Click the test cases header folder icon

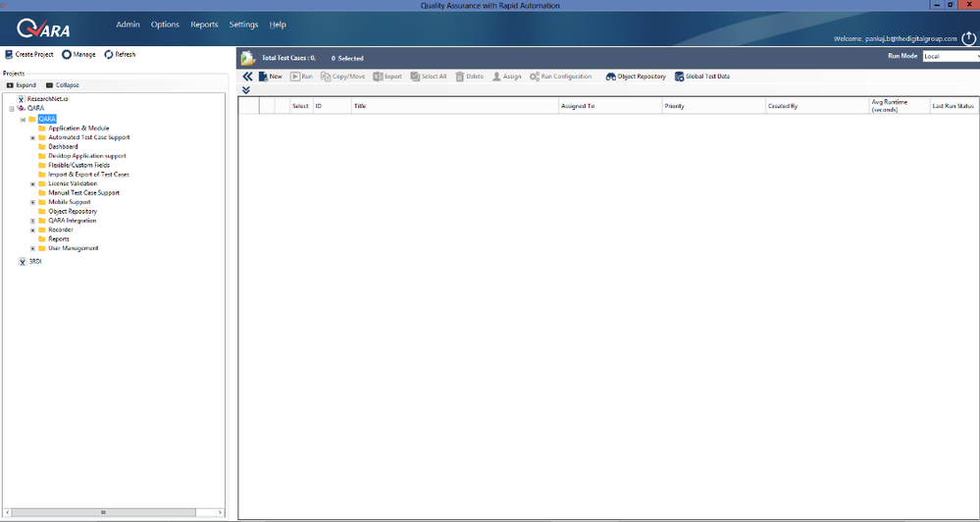[248, 58]
